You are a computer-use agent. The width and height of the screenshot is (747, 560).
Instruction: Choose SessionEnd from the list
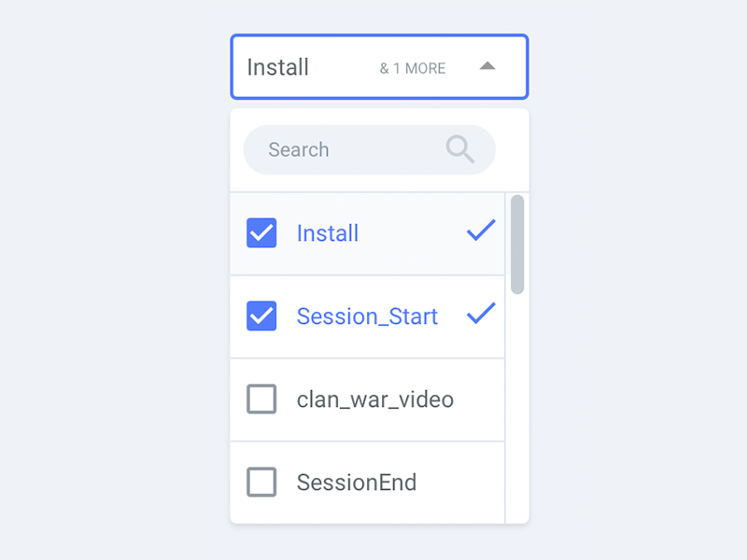point(357,483)
